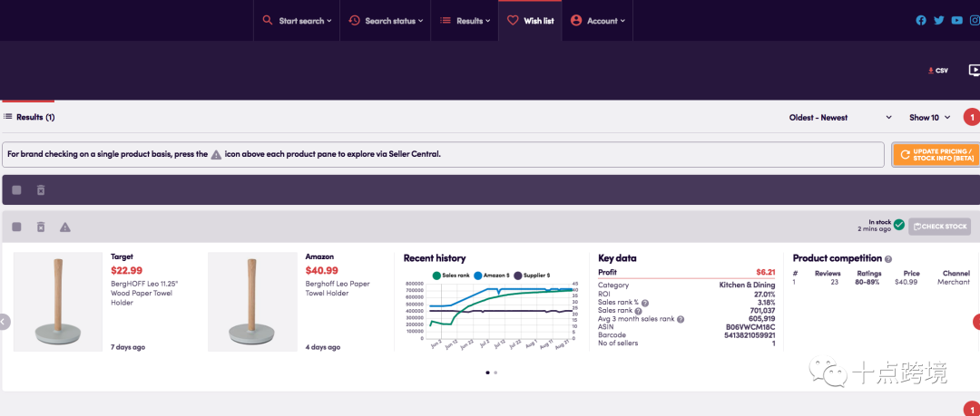Click the ASIN value B06VWCM18C

click(750, 326)
